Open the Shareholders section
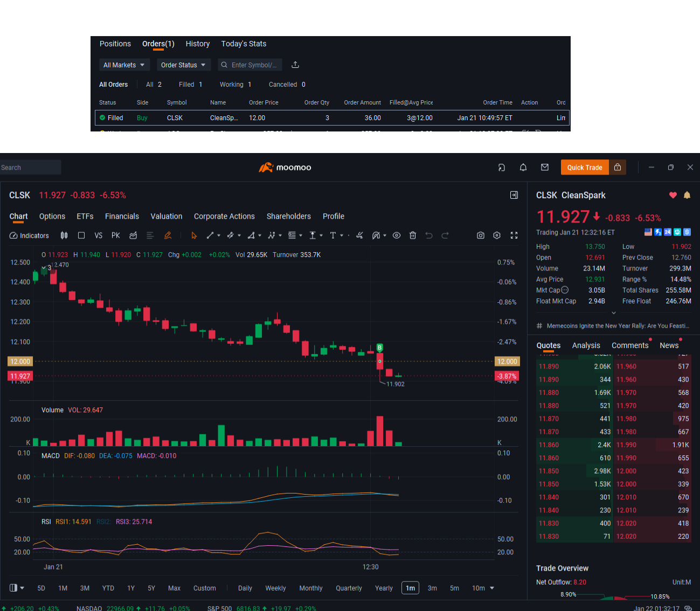700x611 pixels. click(289, 216)
